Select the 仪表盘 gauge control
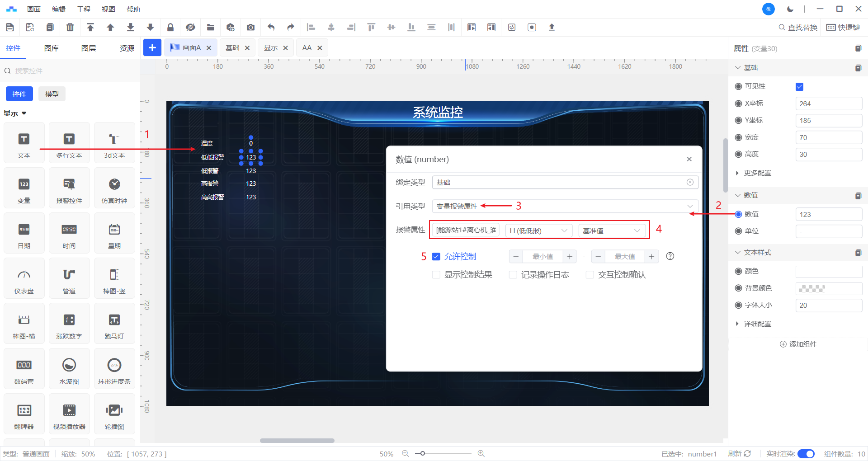868x461 pixels. pos(24,278)
